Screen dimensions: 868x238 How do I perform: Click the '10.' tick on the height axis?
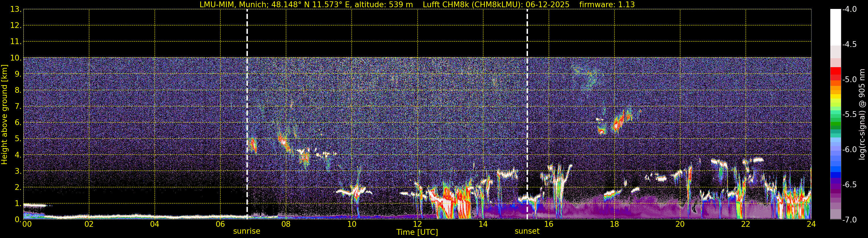(16, 58)
